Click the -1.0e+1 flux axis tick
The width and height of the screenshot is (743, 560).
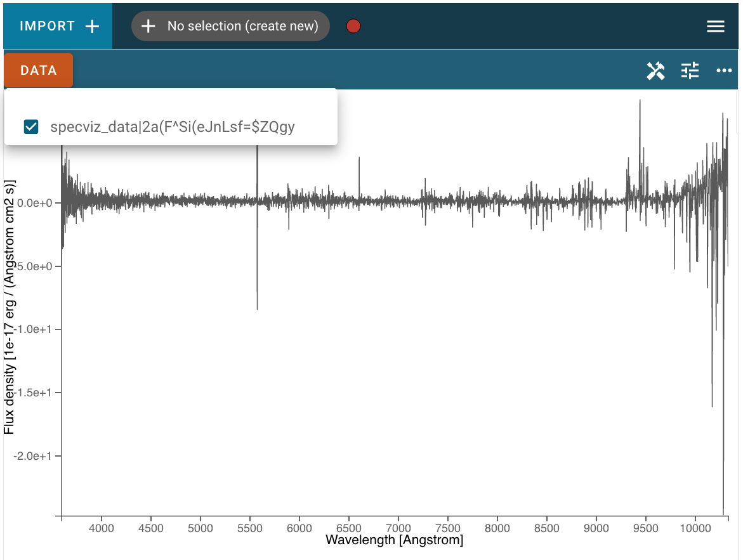click(32, 329)
